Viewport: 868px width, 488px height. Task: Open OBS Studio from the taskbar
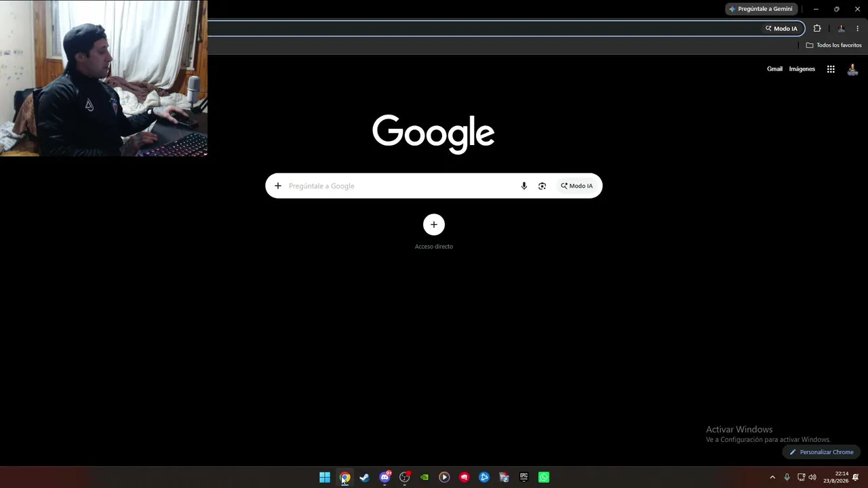[x=405, y=477]
